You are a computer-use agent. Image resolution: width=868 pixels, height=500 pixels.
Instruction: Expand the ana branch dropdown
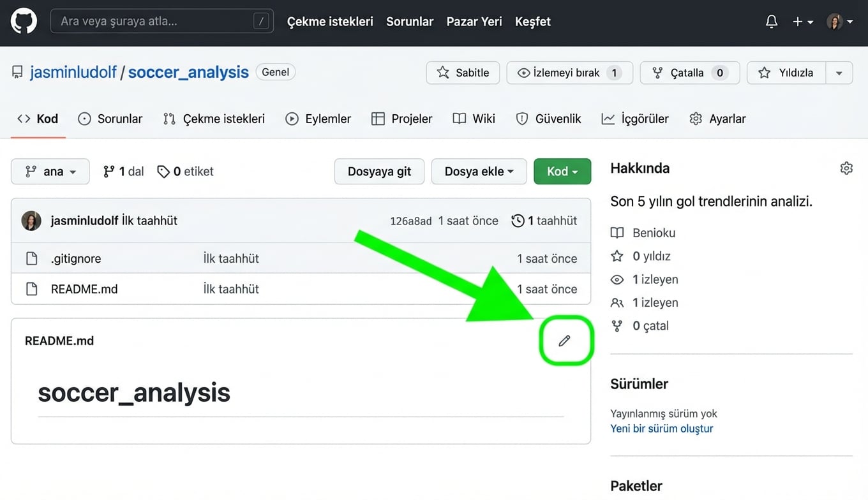[x=50, y=172]
